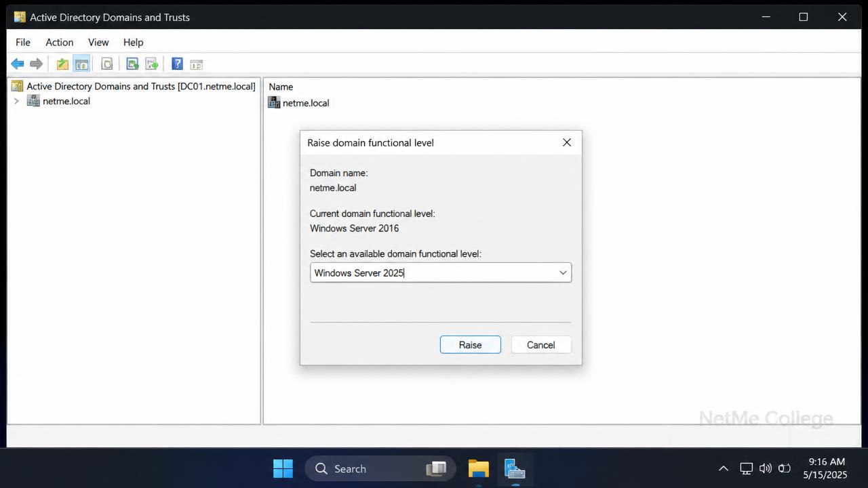Open the File menu
The image size is (868, 488).
click(x=23, y=42)
